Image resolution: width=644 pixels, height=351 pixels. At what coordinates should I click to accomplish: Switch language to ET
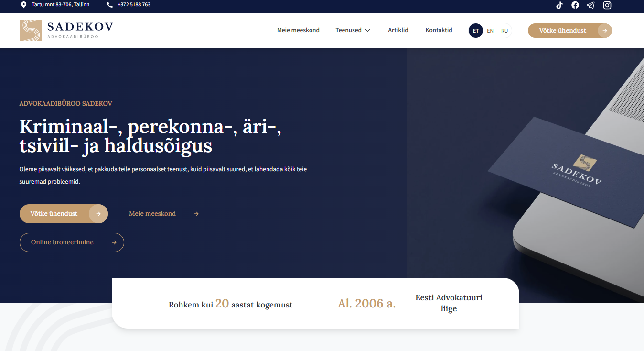476,31
